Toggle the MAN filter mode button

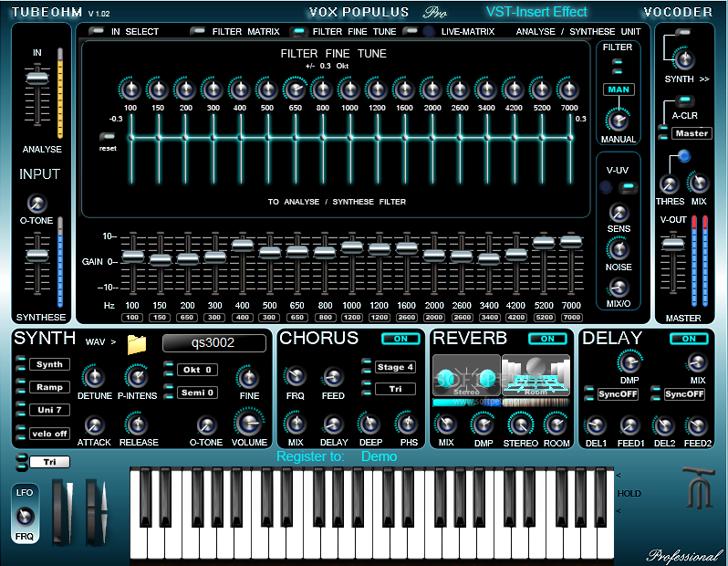coord(619,89)
